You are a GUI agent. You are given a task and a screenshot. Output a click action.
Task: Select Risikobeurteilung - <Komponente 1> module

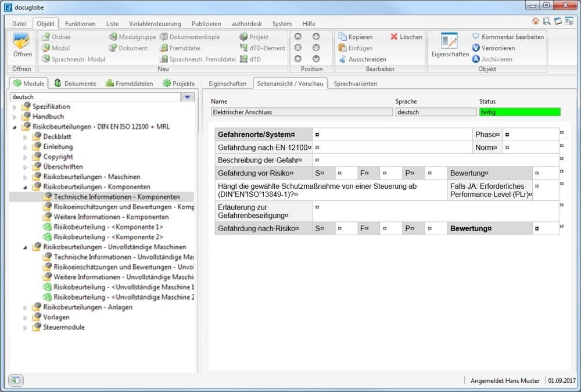coord(108,226)
